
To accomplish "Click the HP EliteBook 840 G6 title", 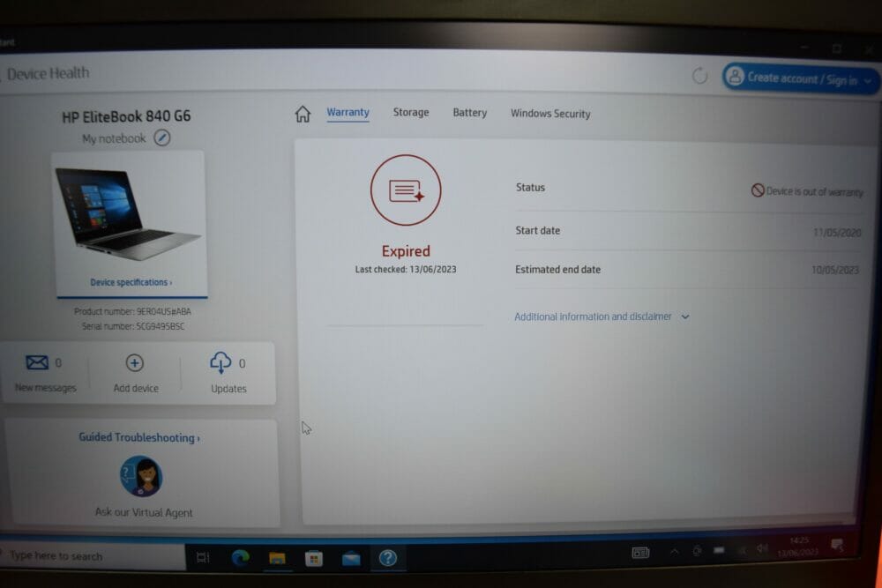I will (x=126, y=116).
